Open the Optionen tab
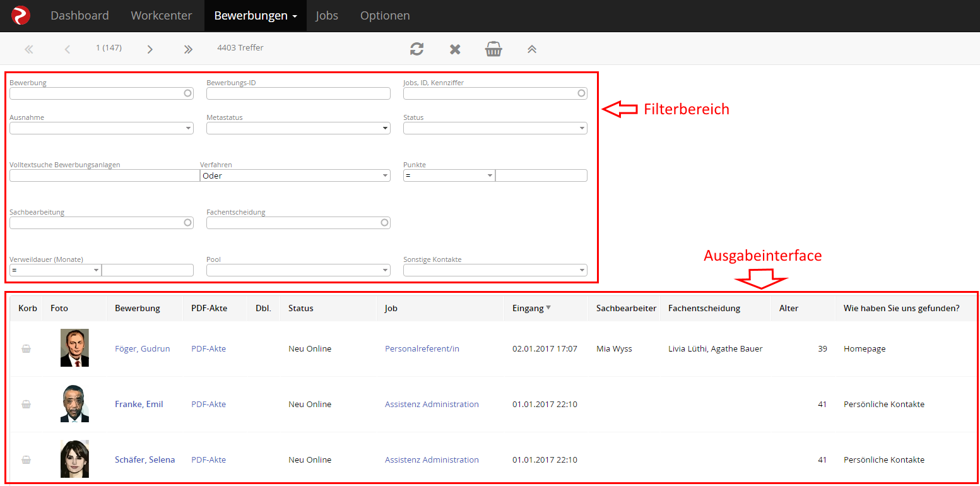This screenshot has width=980, height=486. click(x=385, y=16)
